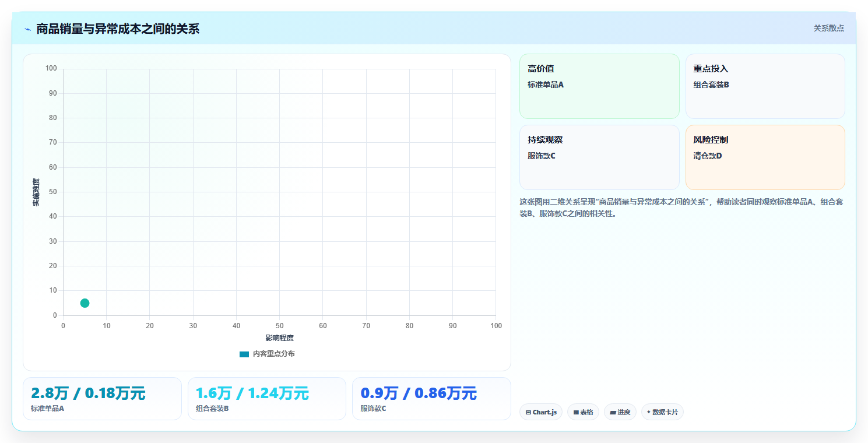Click the title 商品销量与异常成本之间的关系
This screenshot has height=443, width=868.
coord(118,29)
